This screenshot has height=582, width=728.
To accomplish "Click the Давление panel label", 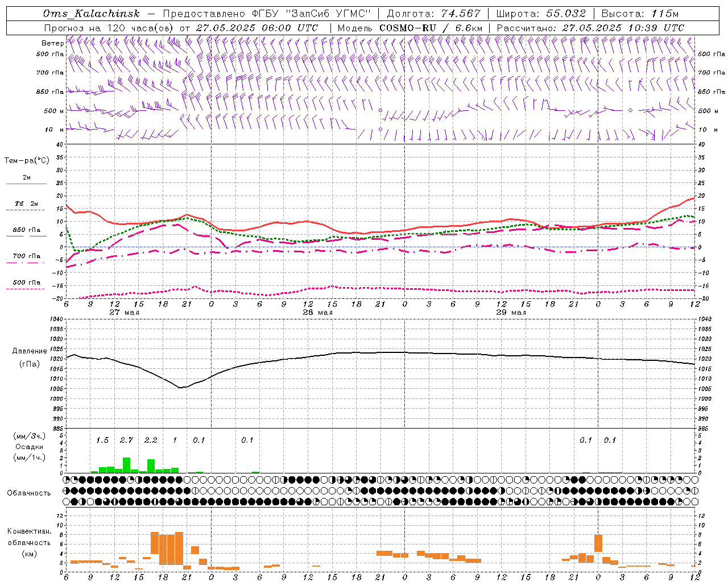I will point(29,351).
